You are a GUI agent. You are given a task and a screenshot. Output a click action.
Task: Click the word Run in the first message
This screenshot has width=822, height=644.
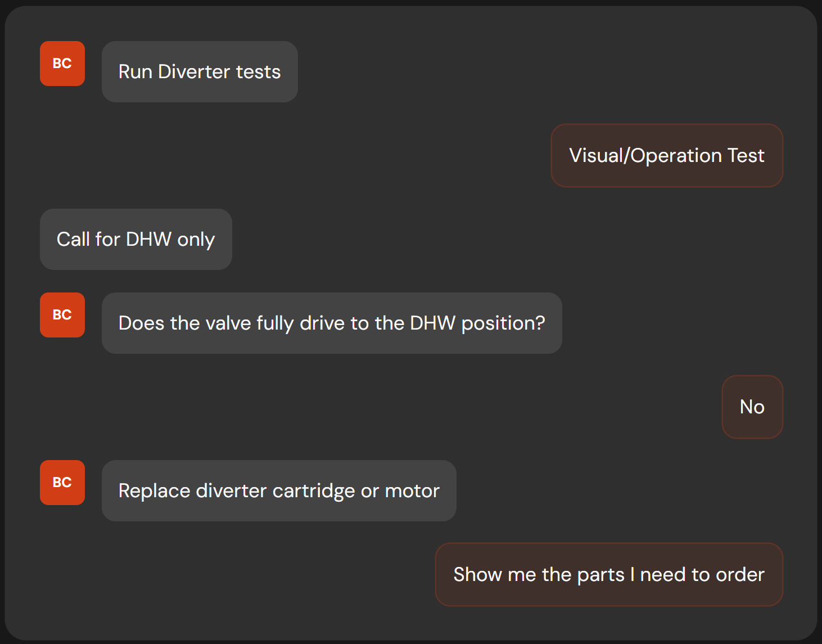click(136, 72)
